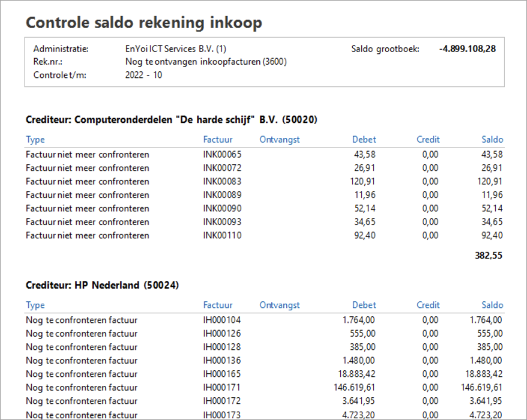Select invoice IH000104 row

pos(264,320)
